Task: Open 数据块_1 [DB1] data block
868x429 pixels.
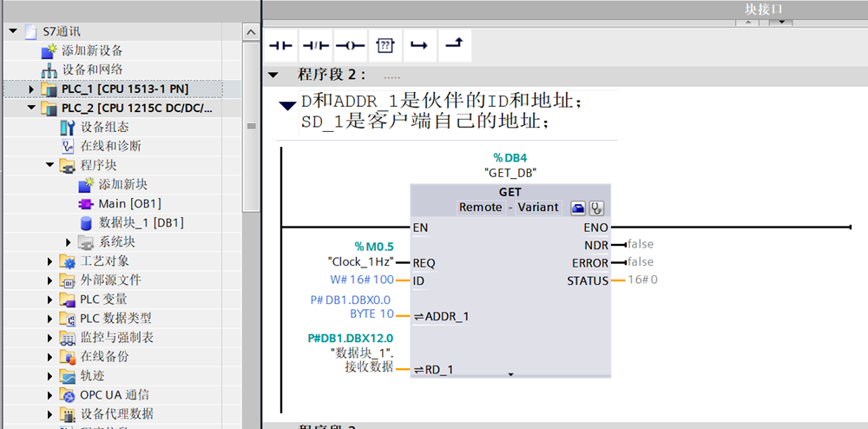Action: (141, 222)
